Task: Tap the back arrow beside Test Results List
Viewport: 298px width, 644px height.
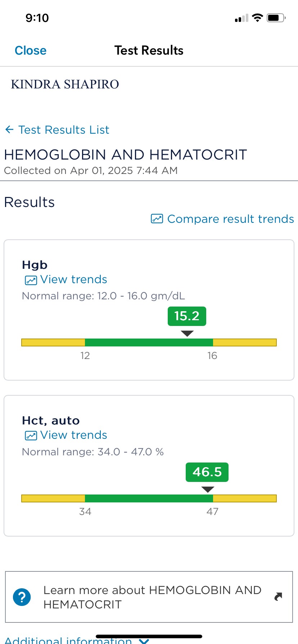Action: click(x=9, y=130)
